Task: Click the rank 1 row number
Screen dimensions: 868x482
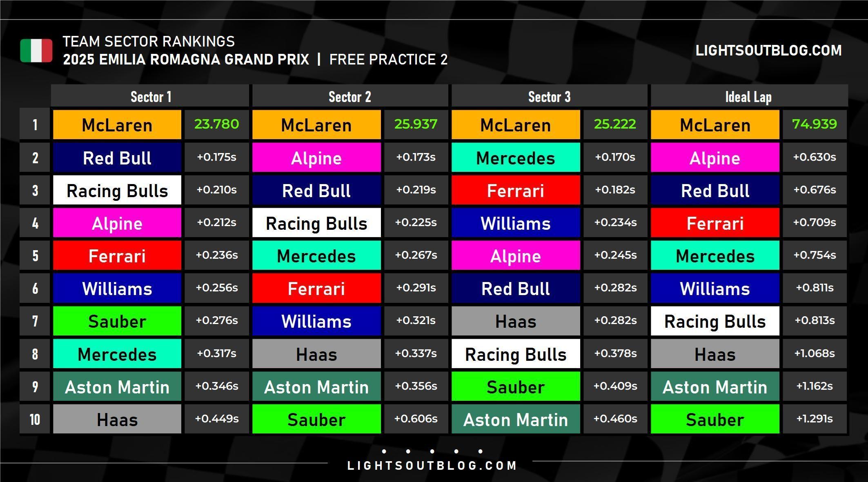Action: tap(35, 124)
